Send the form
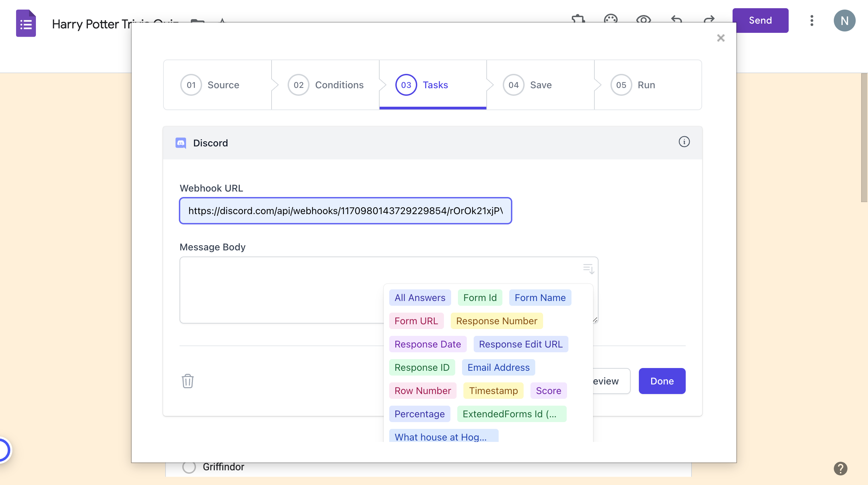Image resolution: width=868 pixels, height=485 pixels. pos(760,21)
